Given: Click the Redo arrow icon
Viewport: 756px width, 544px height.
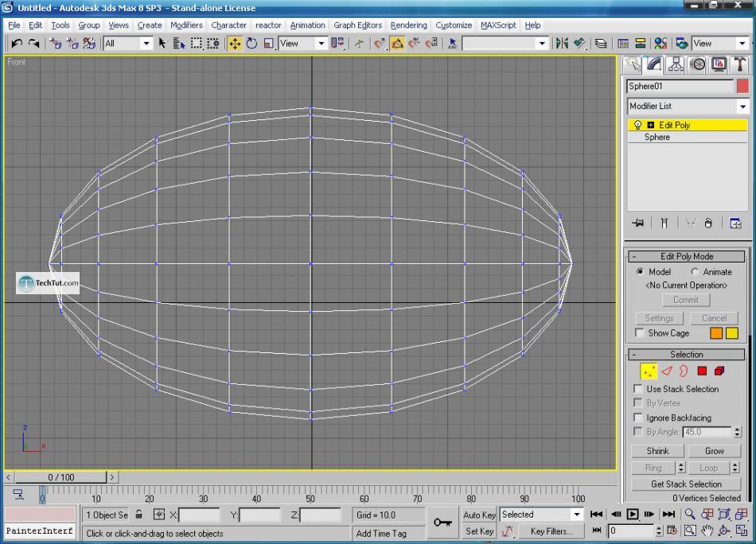Looking at the screenshot, I should coord(33,44).
